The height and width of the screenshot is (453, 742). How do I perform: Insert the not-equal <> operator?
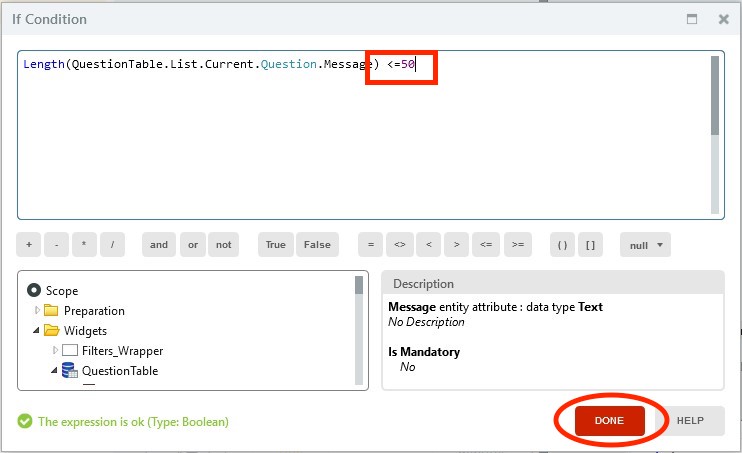tap(400, 245)
